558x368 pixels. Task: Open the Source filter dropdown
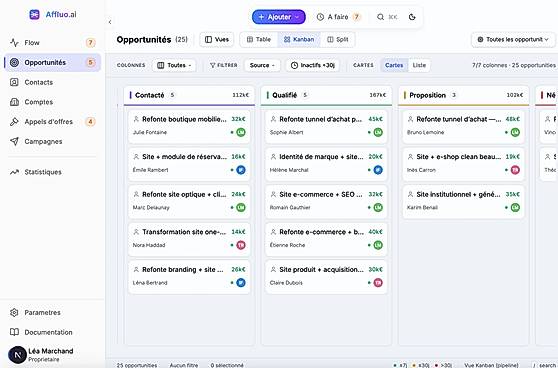(x=262, y=65)
